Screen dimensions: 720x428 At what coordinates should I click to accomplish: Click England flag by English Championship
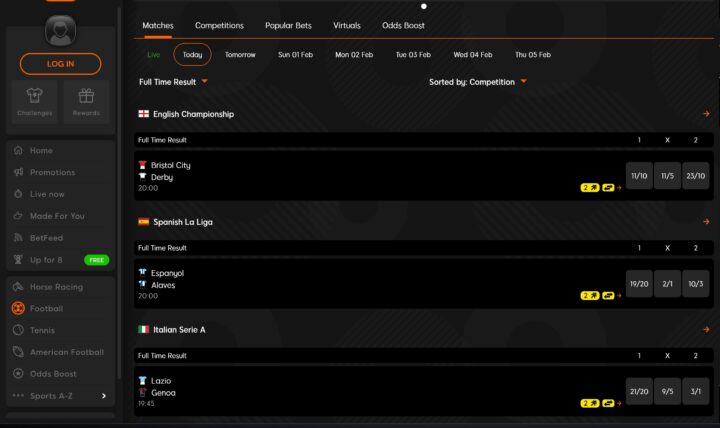(x=144, y=113)
